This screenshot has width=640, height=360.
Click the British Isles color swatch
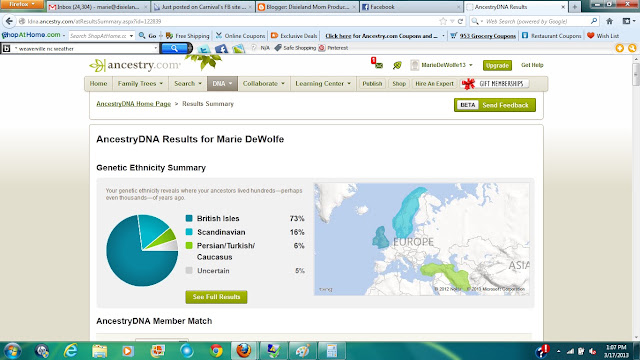(189, 218)
